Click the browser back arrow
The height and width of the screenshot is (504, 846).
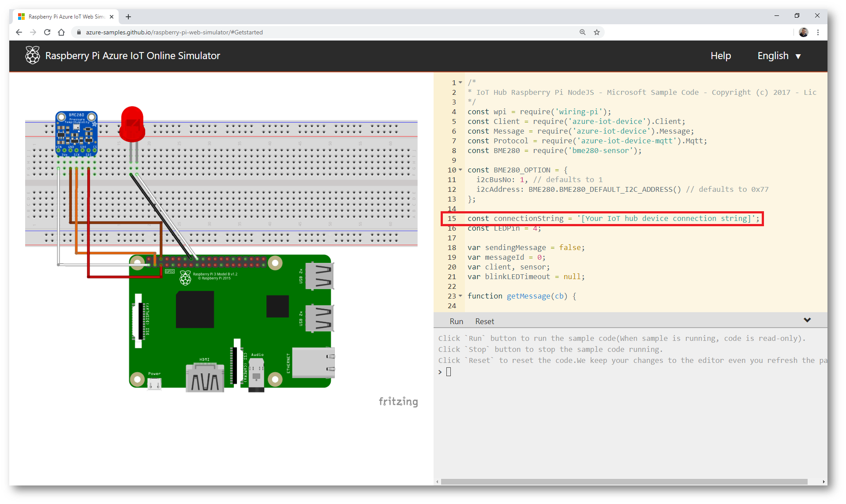19,32
